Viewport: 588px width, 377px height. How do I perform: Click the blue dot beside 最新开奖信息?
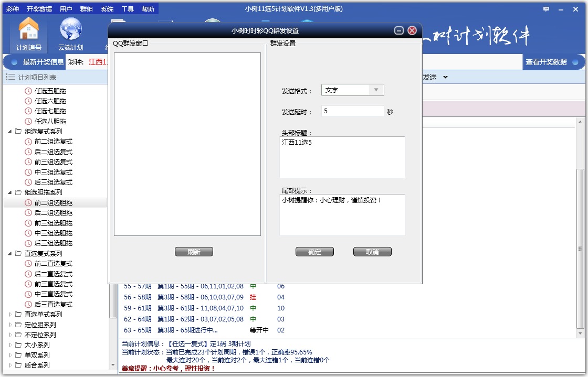pyautogui.click(x=14, y=62)
